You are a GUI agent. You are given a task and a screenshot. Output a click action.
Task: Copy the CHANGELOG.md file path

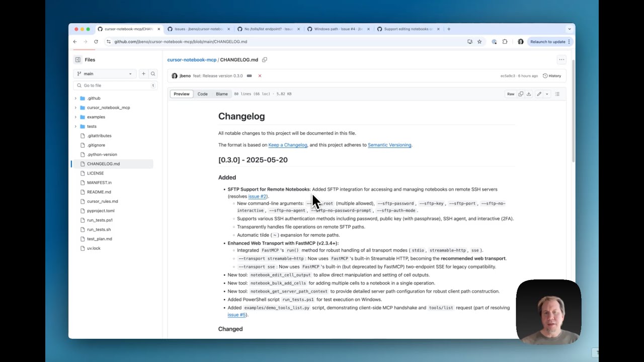pos(265,60)
